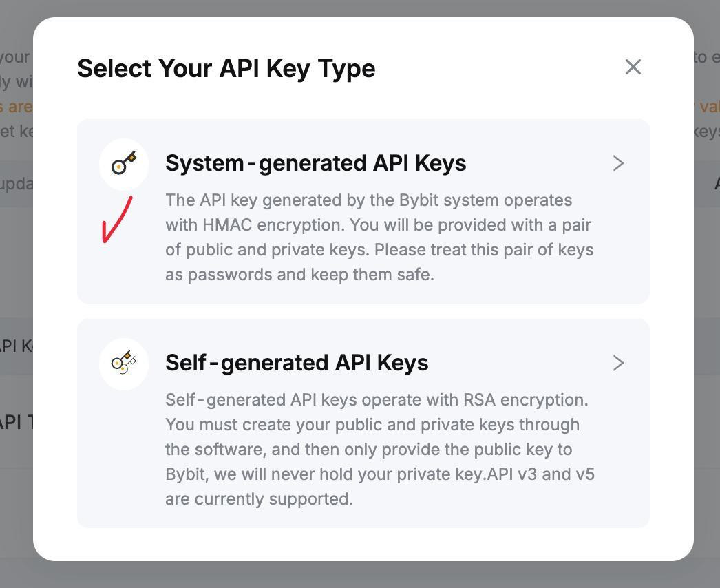The image size is (720, 588).
Task: Click the System-generated key icon
Action: [x=124, y=164]
